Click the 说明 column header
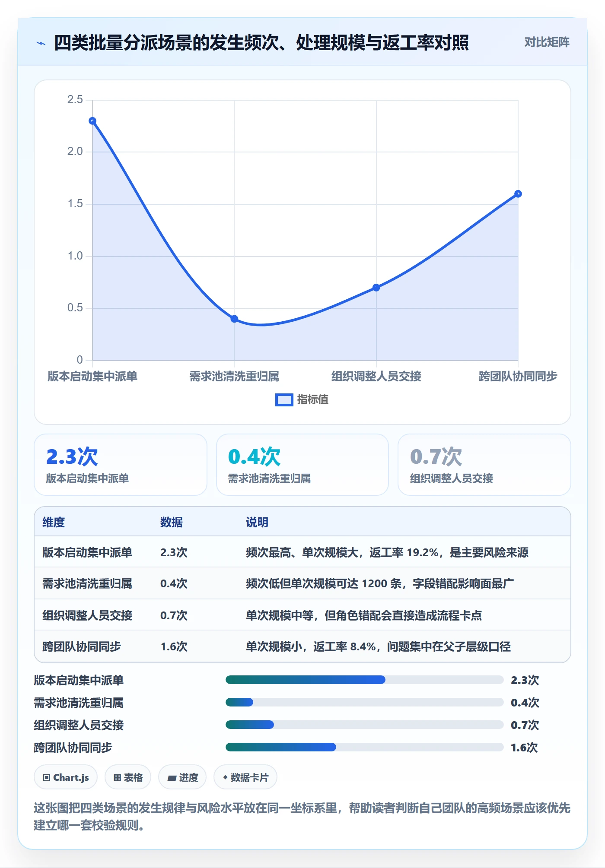This screenshot has height=868, width=605. tap(257, 523)
